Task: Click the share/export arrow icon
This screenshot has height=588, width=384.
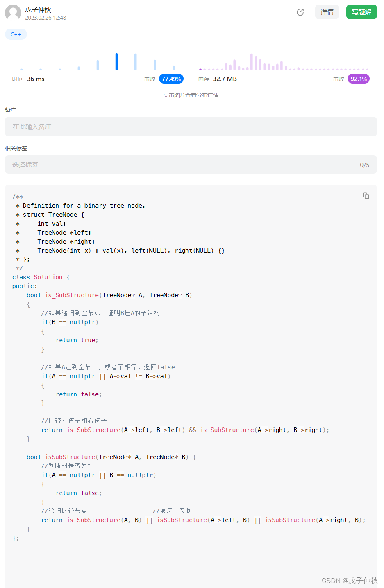Action: coord(300,12)
